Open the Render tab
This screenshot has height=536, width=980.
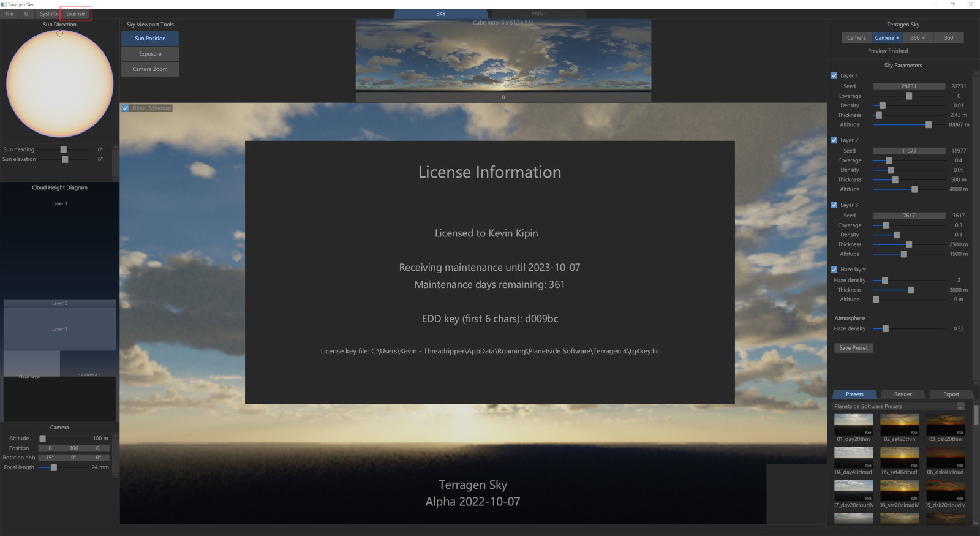[903, 394]
